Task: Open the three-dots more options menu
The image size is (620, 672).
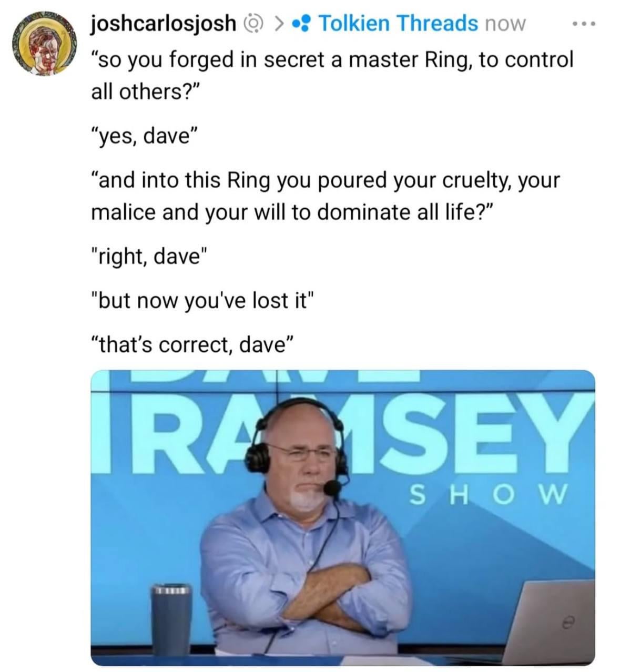Action: (x=584, y=24)
